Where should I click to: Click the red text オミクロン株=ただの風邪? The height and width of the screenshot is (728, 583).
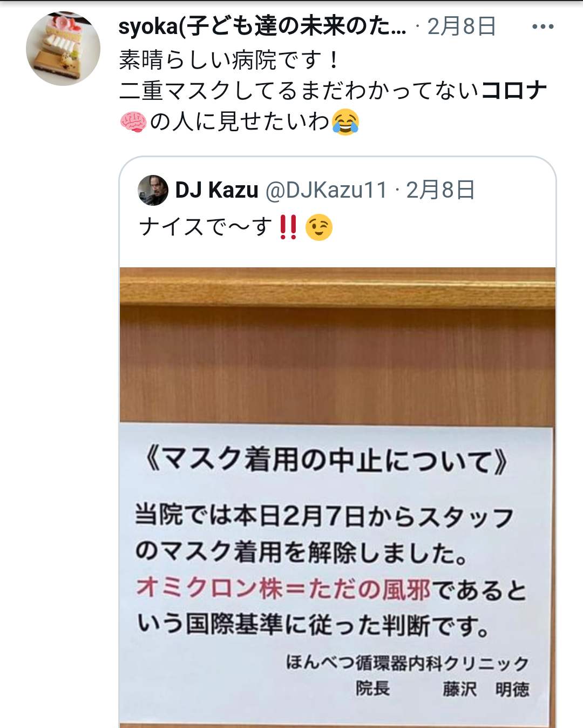[x=283, y=588]
